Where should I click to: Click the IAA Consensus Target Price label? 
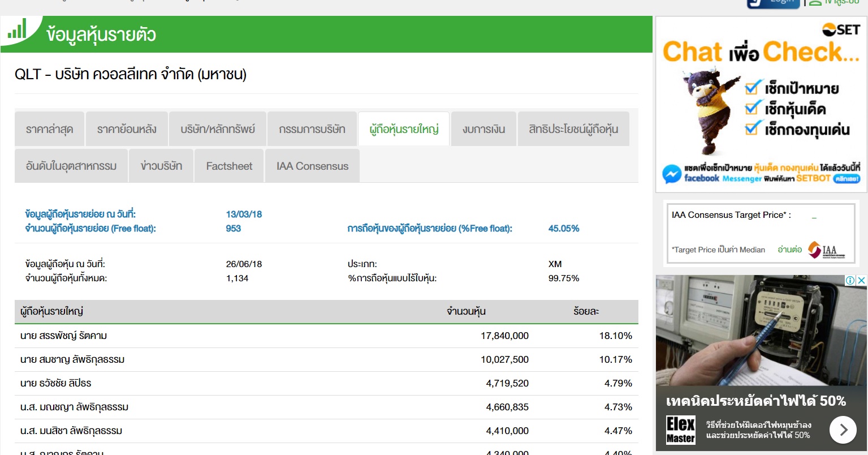731,215
